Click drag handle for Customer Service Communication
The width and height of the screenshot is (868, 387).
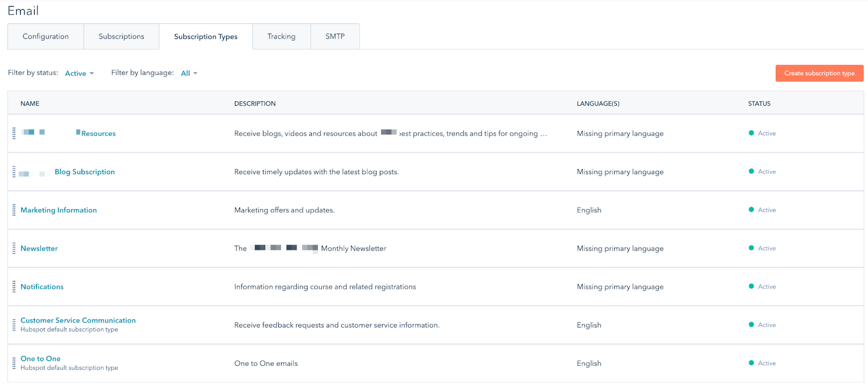(x=14, y=325)
